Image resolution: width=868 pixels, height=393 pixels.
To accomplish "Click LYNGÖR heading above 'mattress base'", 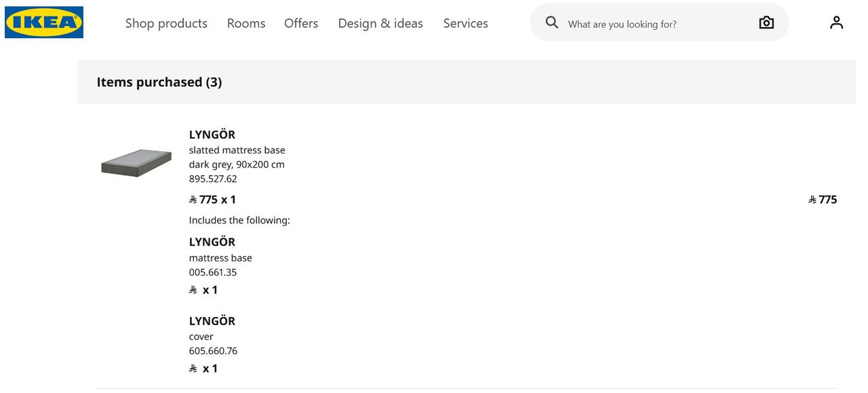I will coord(212,242).
